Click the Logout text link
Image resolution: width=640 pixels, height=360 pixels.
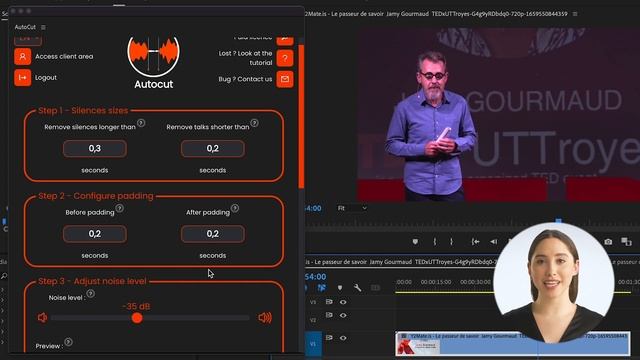46,78
